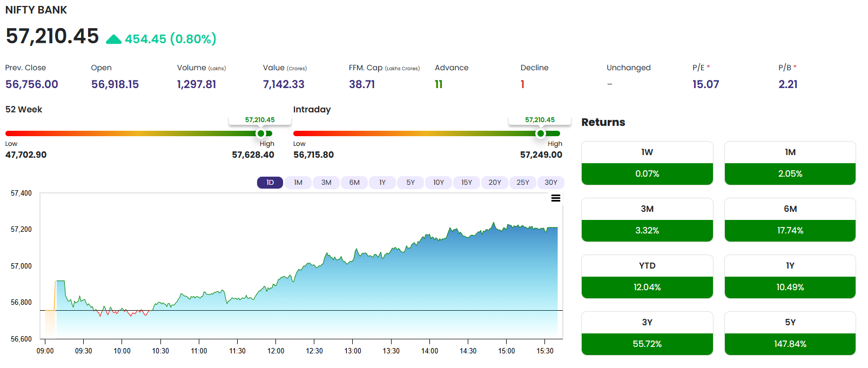Viewport: 868px width, 368px height.
Task: Click the 52 Week low 47,702.90
Action: pos(26,155)
